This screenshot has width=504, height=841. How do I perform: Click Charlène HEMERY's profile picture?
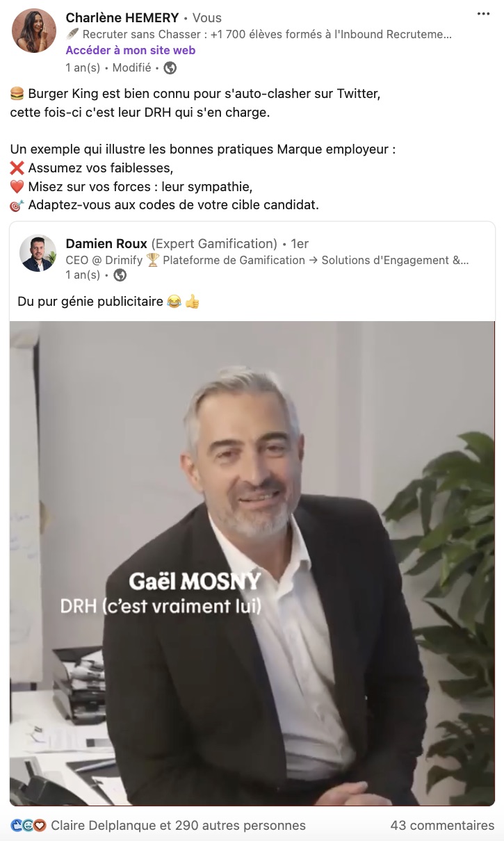(34, 31)
